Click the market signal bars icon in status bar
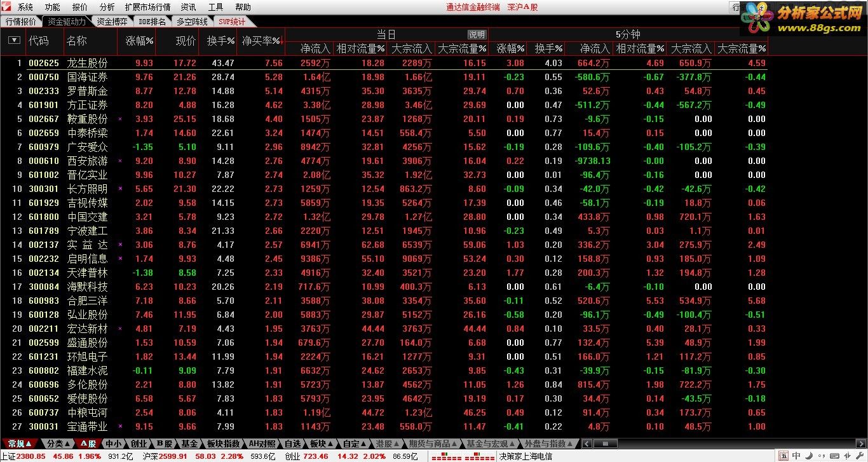Viewport: 868px width, 462px height. click(463, 456)
